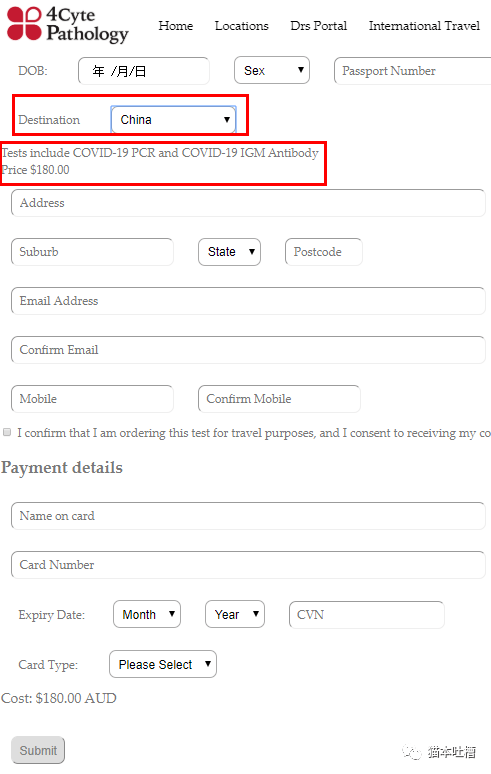491x774 pixels.
Task: Click the Passport Number field
Action: pos(413,71)
